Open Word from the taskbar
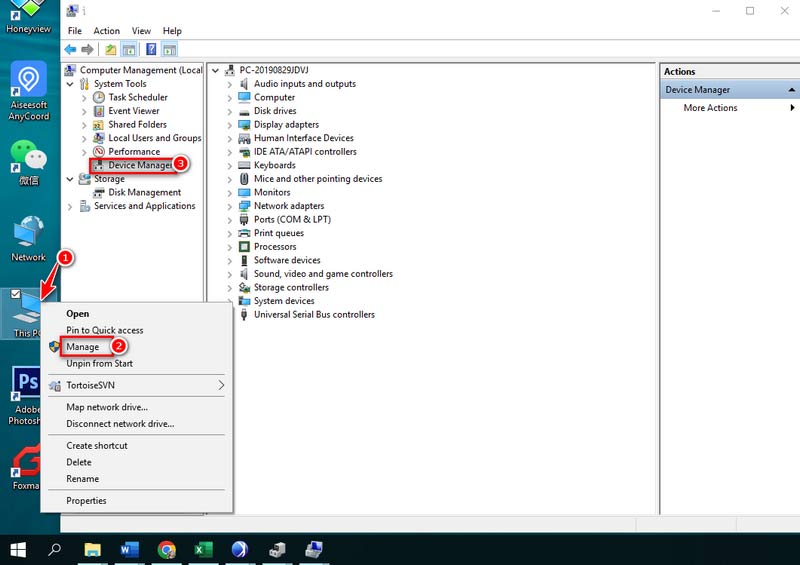This screenshot has height=565, width=800. click(130, 550)
